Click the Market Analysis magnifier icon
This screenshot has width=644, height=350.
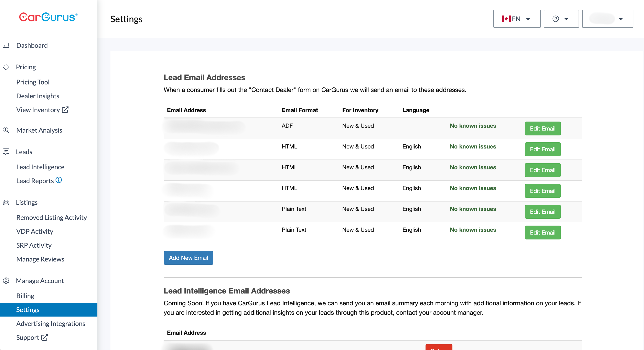click(6, 130)
